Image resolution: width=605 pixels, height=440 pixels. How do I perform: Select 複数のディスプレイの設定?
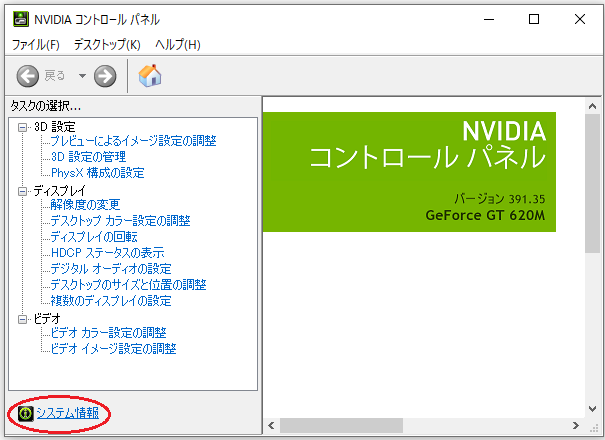point(111,301)
